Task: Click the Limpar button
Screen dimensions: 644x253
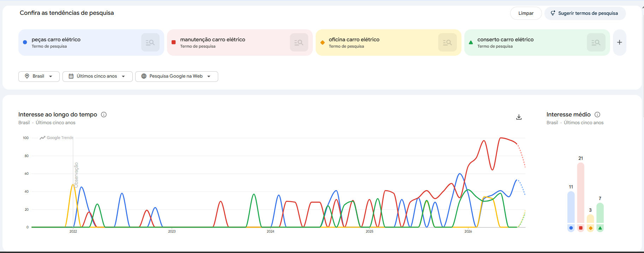Action: point(526,13)
